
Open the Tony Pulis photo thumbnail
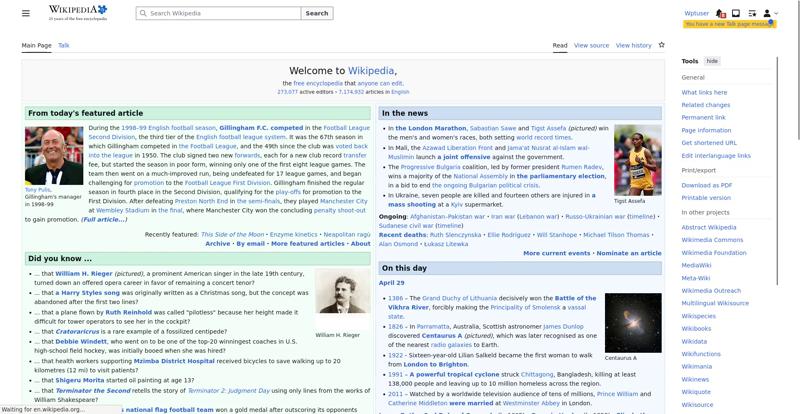click(x=54, y=155)
